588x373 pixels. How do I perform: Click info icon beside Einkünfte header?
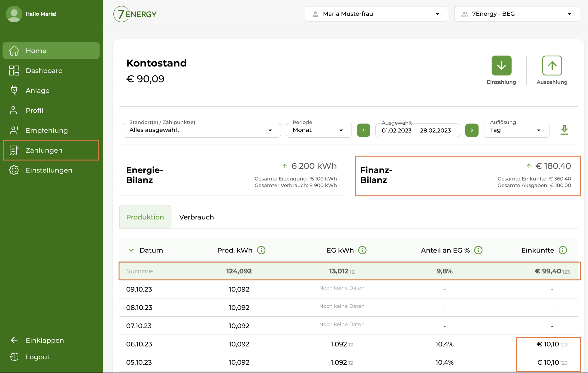563,250
